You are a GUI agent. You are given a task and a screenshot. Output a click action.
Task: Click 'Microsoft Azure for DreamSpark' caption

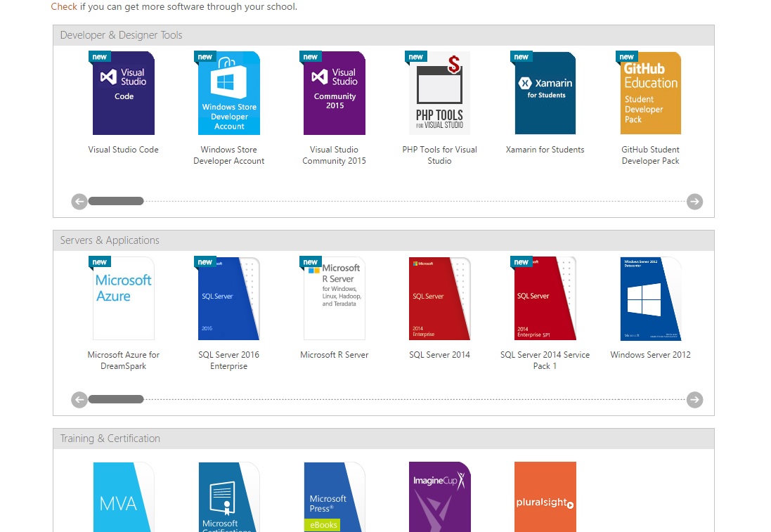tap(124, 360)
